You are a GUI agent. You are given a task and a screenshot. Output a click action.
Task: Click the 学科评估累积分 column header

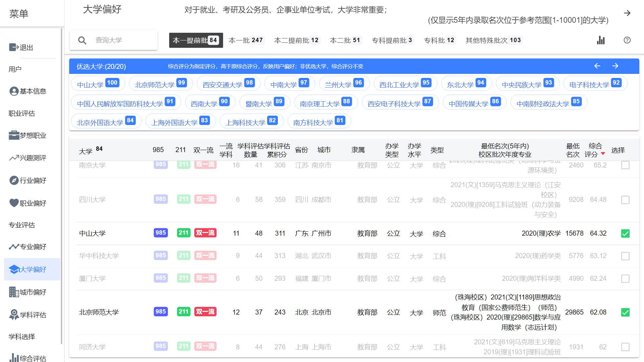tap(277, 150)
